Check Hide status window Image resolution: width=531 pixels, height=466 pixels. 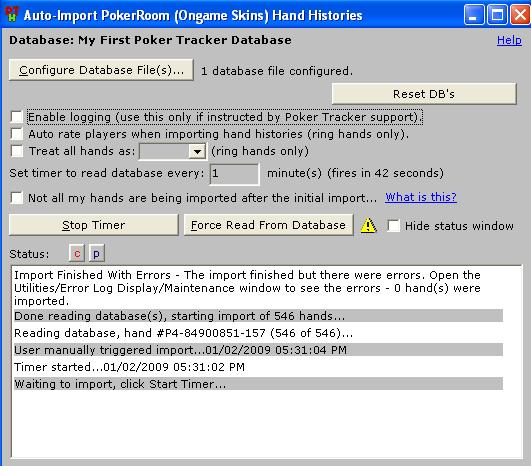(394, 225)
